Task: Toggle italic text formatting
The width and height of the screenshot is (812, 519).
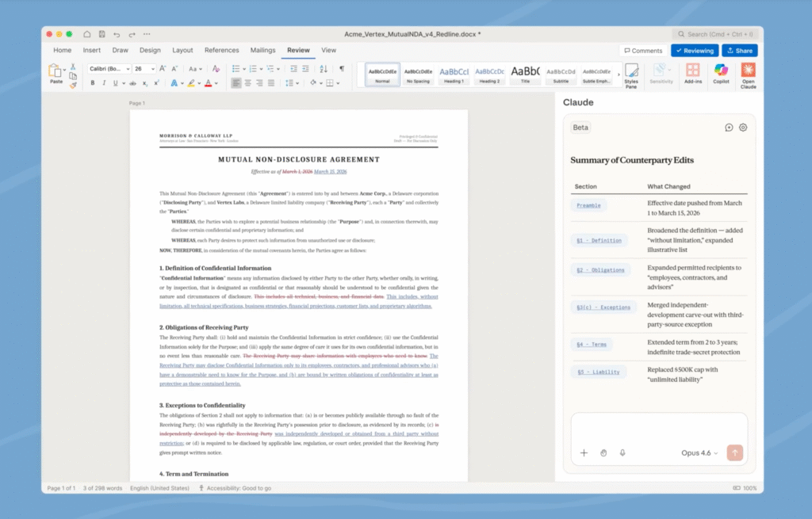Action: pyautogui.click(x=103, y=83)
